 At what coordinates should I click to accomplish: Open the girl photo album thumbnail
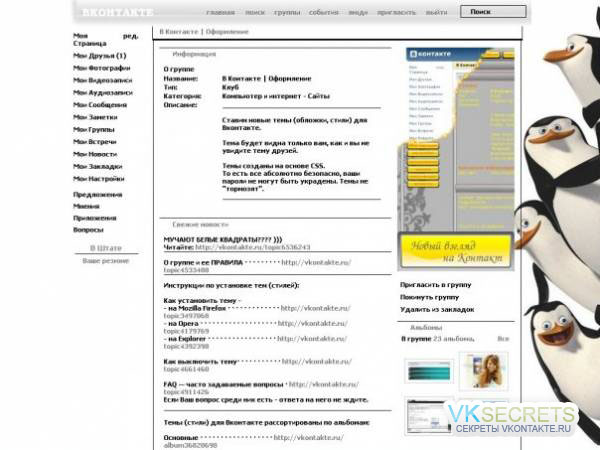point(484,371)
